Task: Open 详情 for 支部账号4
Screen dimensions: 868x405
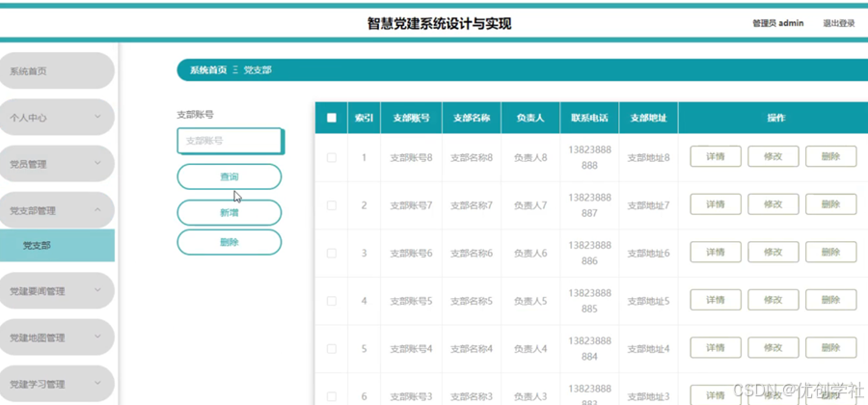Action: (716, 347)
